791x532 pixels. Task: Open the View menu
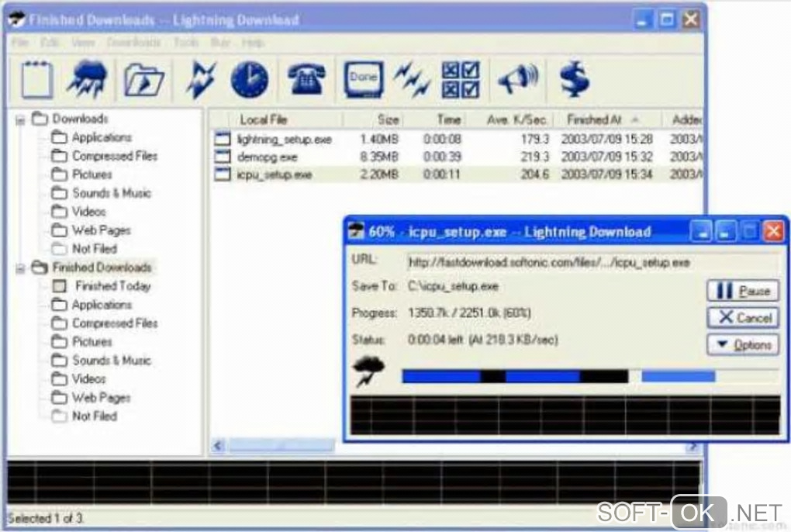83,43
